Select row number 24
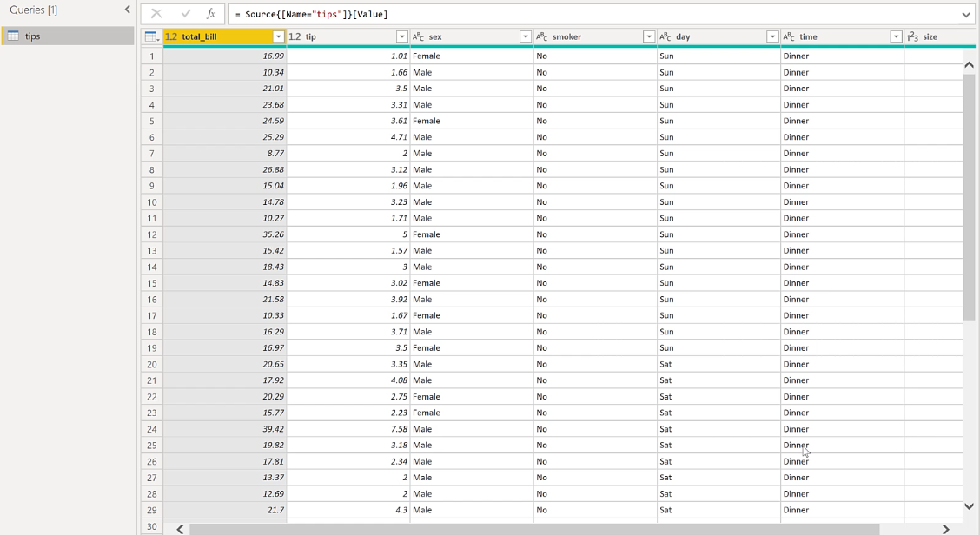 (152, 429)
